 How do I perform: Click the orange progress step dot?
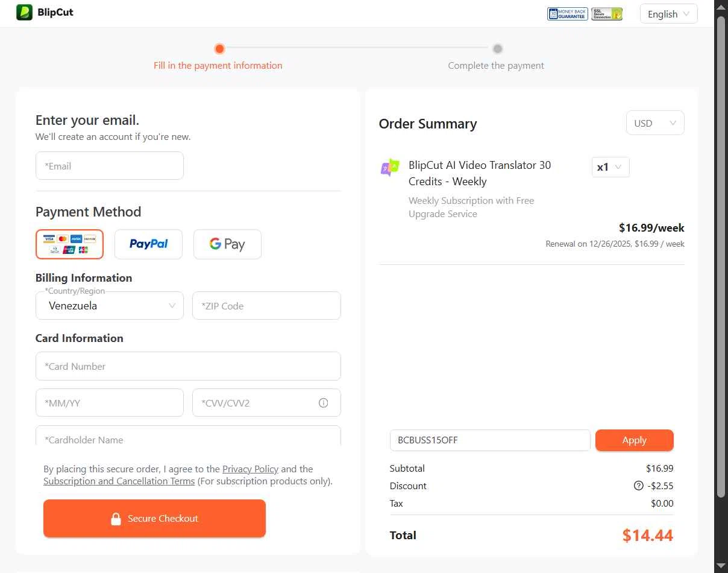pos(219,48)
